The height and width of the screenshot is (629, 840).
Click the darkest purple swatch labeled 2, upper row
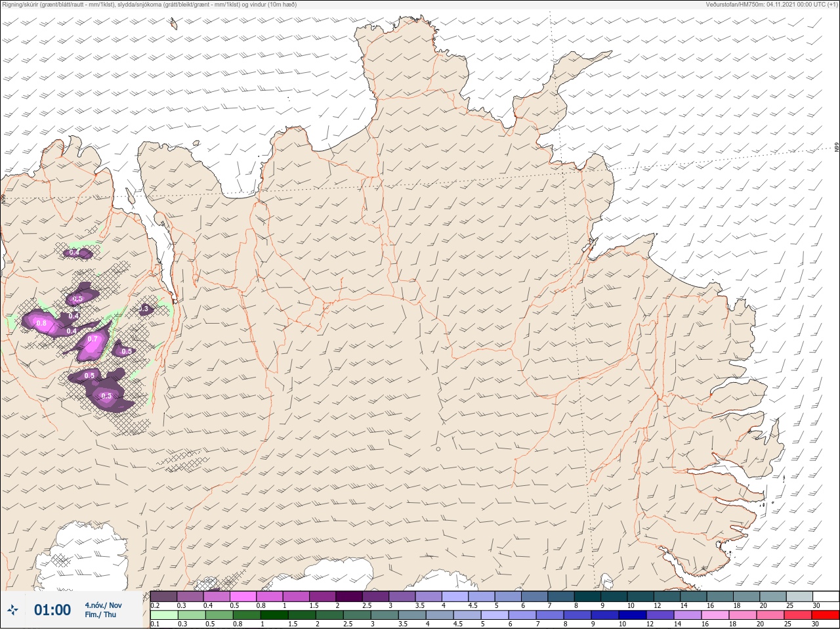349,597
